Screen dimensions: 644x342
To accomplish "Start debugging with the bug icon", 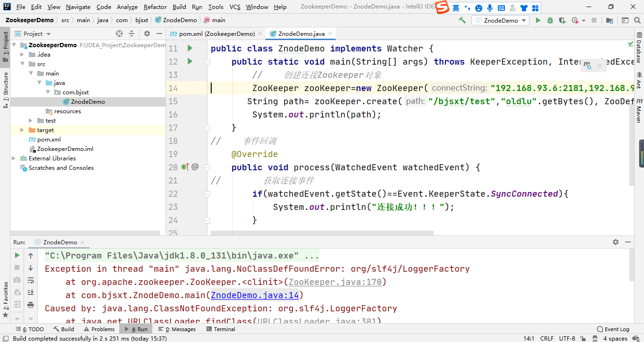I will [x=550, y=20].
